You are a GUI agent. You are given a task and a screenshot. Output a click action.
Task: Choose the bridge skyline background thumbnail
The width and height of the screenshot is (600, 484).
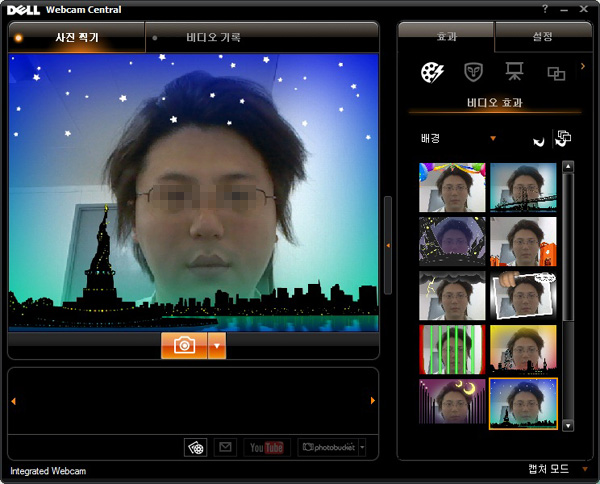(523, 187)
